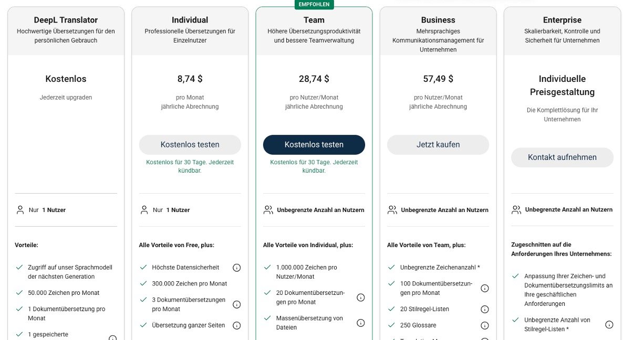
Task: Open info icon for Übersetzung ganzer Seiten
Action: coord(236,325)
